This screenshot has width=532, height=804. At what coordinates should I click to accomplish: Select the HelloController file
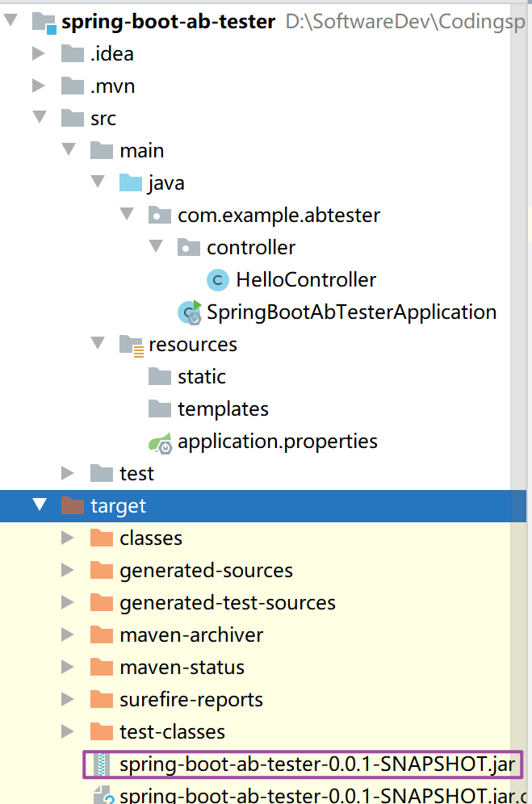[305, 280]
